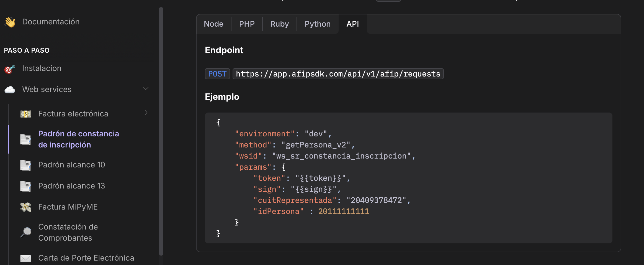Open Padrón de constancia de inscripción page
The height and width of the screenshot is (265, 644).
(79, 139)
